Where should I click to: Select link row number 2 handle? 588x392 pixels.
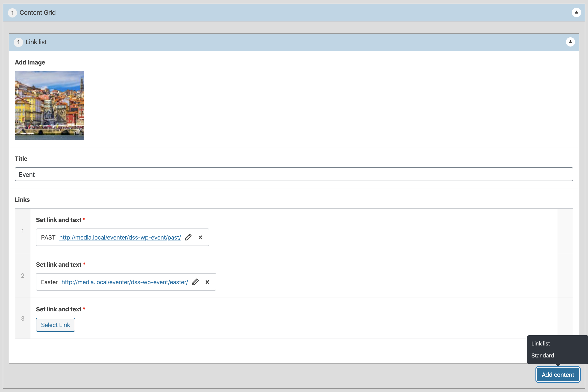pyautogui.click(x=23, y=275)
